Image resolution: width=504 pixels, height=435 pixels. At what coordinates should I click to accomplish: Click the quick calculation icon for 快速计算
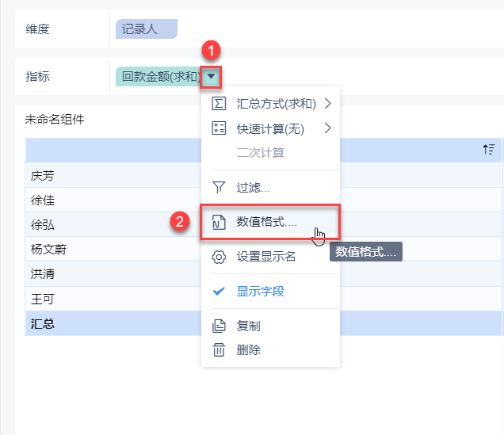point(220,128)
